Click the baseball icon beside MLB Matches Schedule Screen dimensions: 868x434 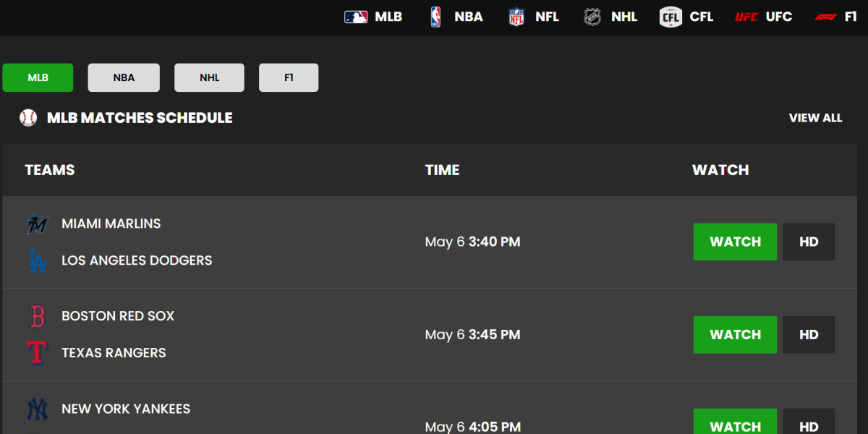click(28, 118)
